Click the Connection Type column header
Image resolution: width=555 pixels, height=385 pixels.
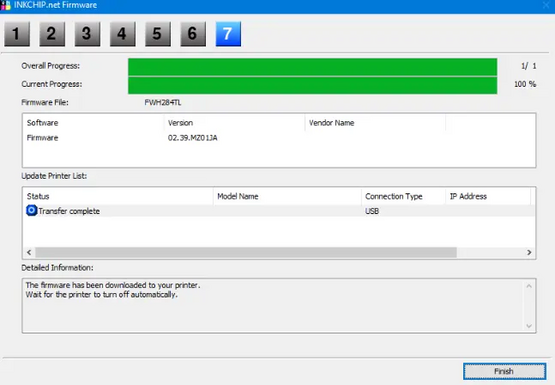[x=403, y=196]
